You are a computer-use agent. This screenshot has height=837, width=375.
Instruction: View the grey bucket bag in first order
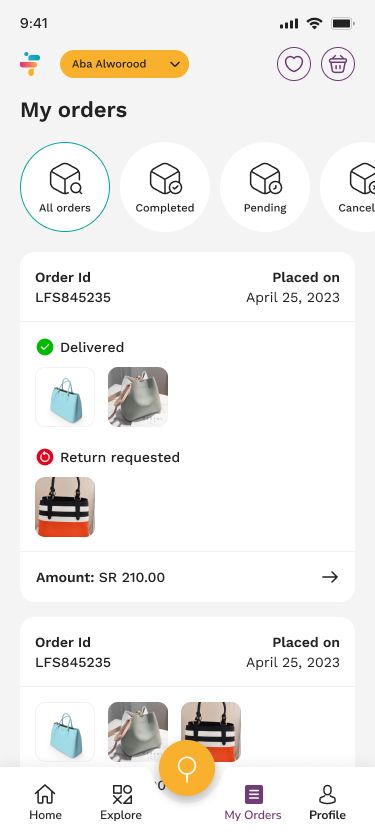138,397
